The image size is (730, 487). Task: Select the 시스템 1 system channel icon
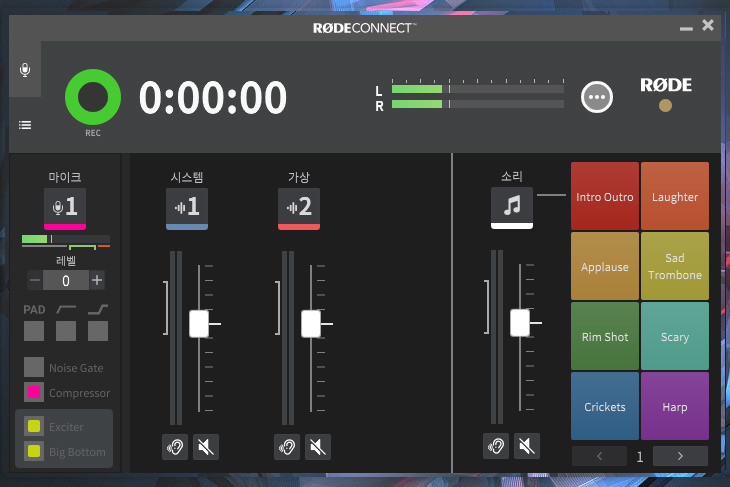(187, 209)
